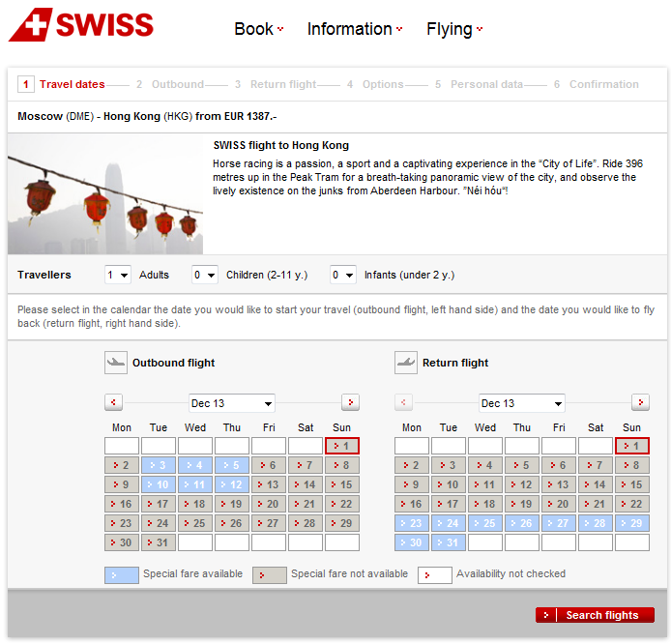Click the Search flights button
The height and width of the screenshot is (644, 671).
[595, 615]
